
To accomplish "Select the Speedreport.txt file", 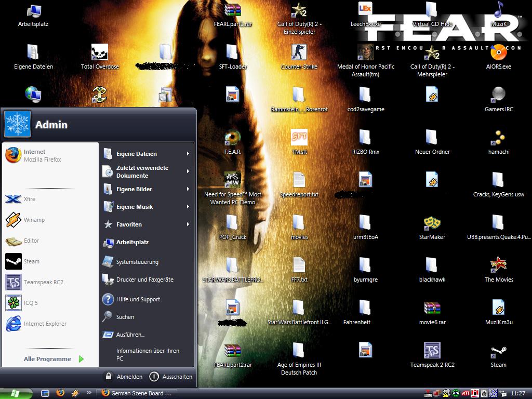I will click(299, 185).
